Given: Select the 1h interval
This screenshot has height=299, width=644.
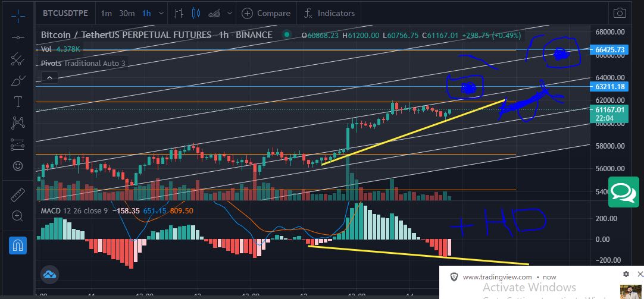Looking at the screenshot, I should [146, 13].
